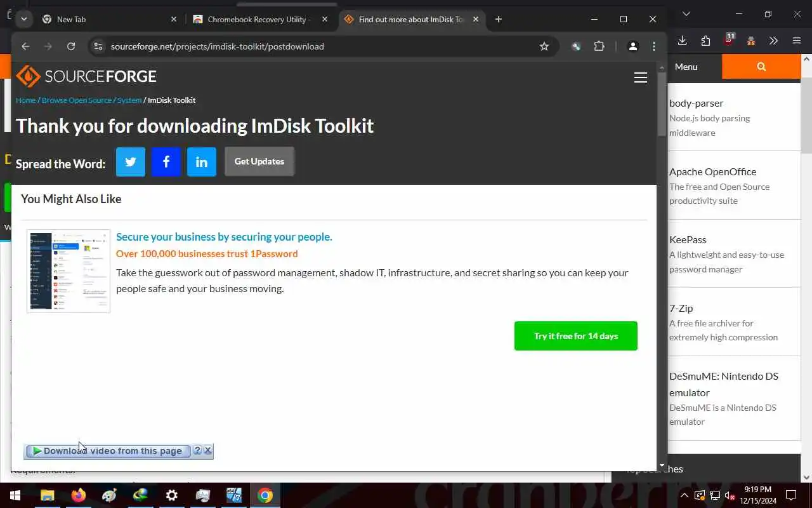Open help for download video bar
The width and height of the screenshot is (812, 508).
click(x=197, y=450)
